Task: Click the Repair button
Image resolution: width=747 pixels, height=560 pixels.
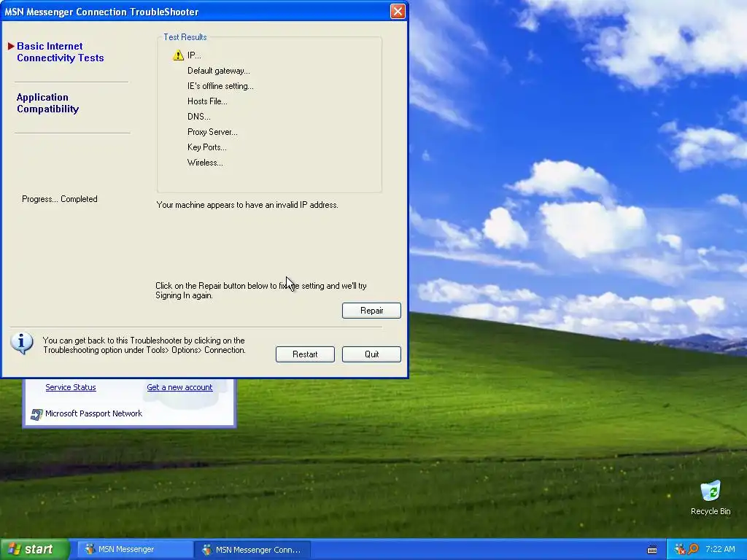Action: click(x=371, y=311)
